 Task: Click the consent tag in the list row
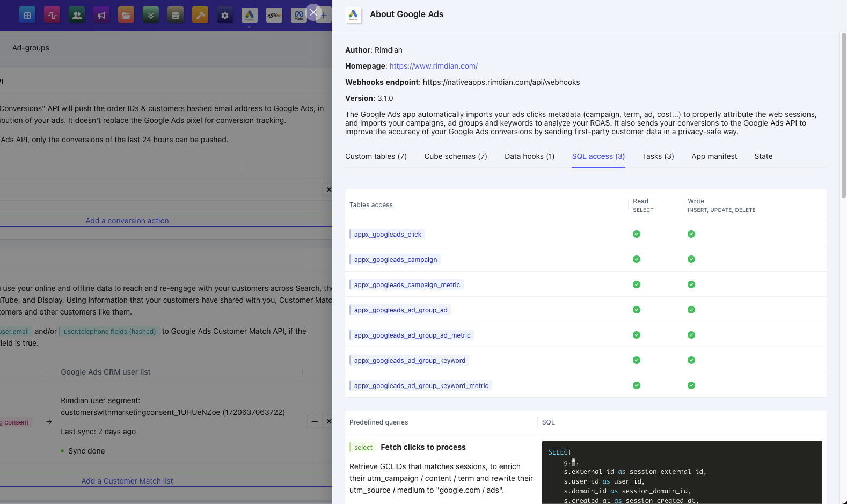[x=16, y=422]
